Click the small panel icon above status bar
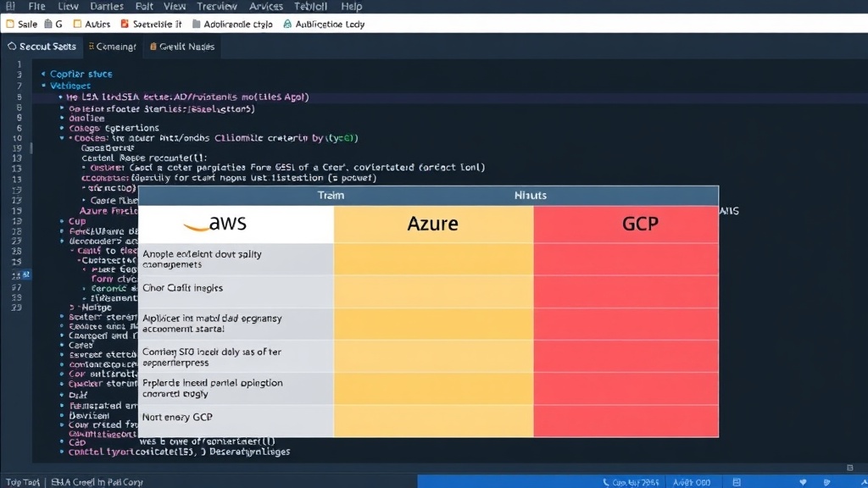Image resolution: width=868 pixels, height=488 pixels. [850, 468]
